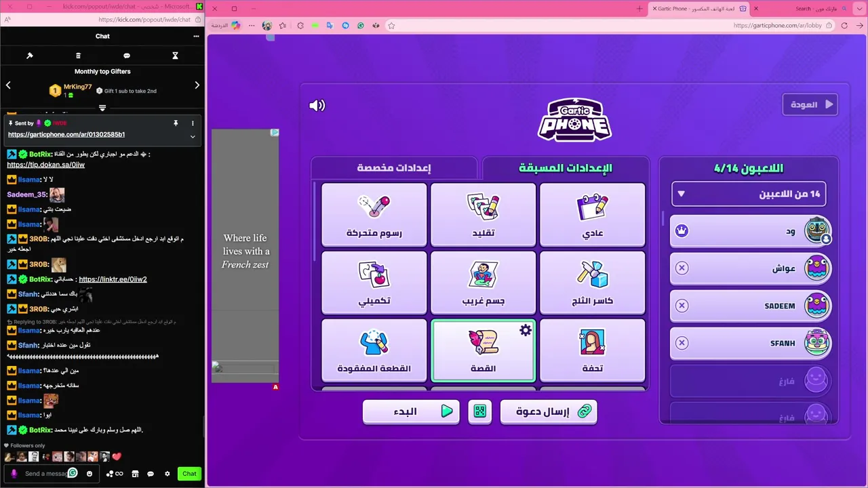Close the Gartic Phone browser tab
Viewport: 868px width, 488px height.
[654, 9]
